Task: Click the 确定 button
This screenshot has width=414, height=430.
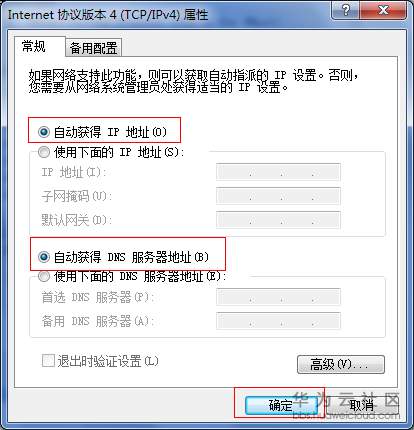Action: tap(281, 406)
